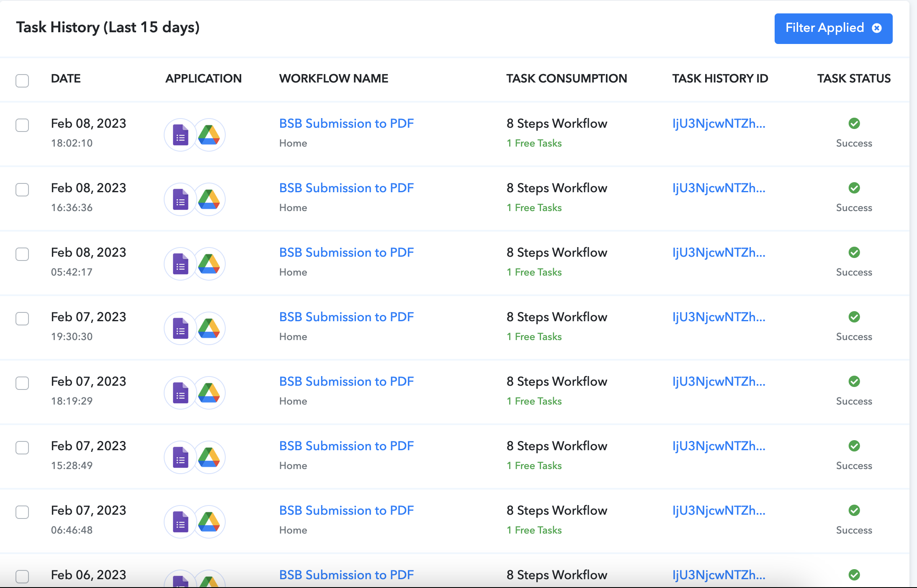
Task: Click the APPLICATION column header
Action: click(x=203, y=78)
